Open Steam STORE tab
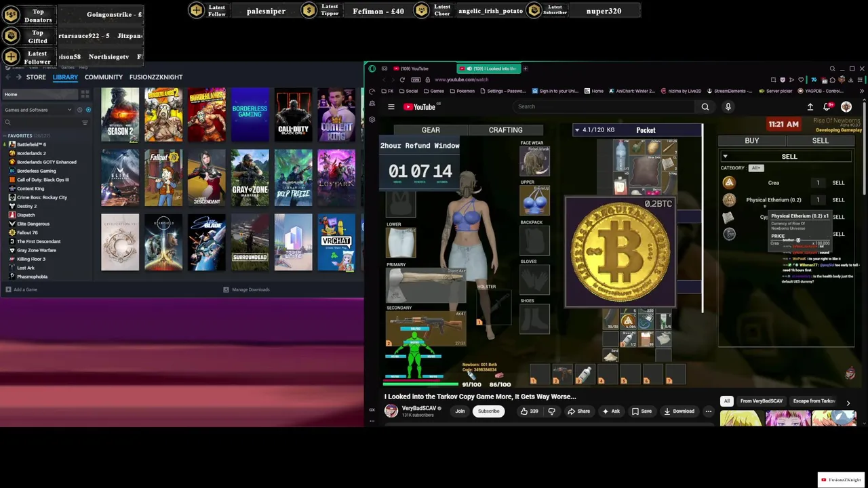Viewport: 868px width, 488px height. pyautogui.click(x=36, y=77)
